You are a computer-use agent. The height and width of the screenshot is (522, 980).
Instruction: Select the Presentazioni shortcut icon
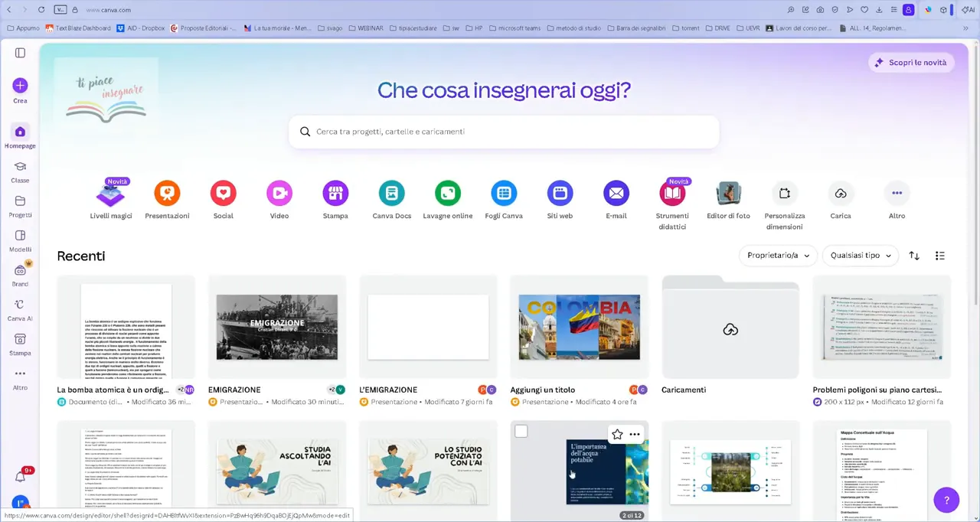[167, 194]
